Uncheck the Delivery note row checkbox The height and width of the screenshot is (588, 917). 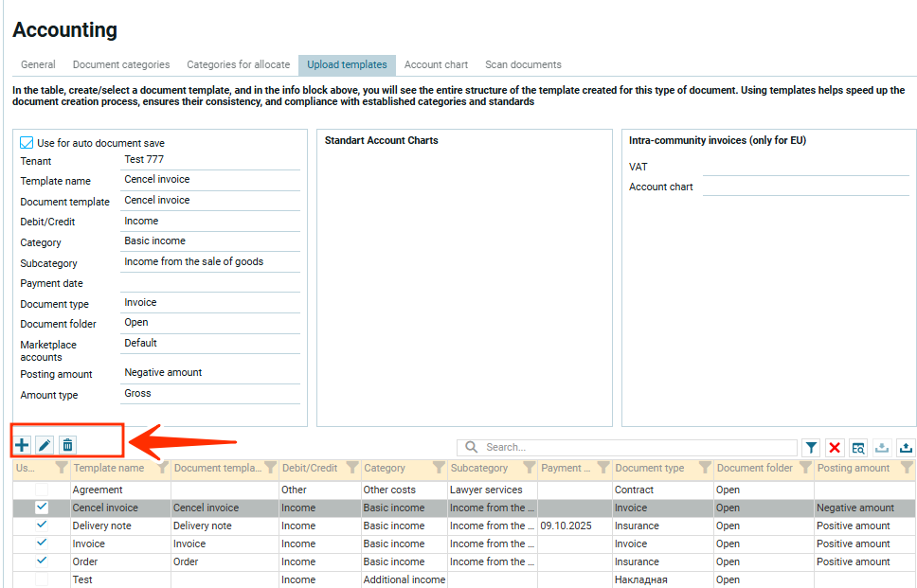pos(42,526)
